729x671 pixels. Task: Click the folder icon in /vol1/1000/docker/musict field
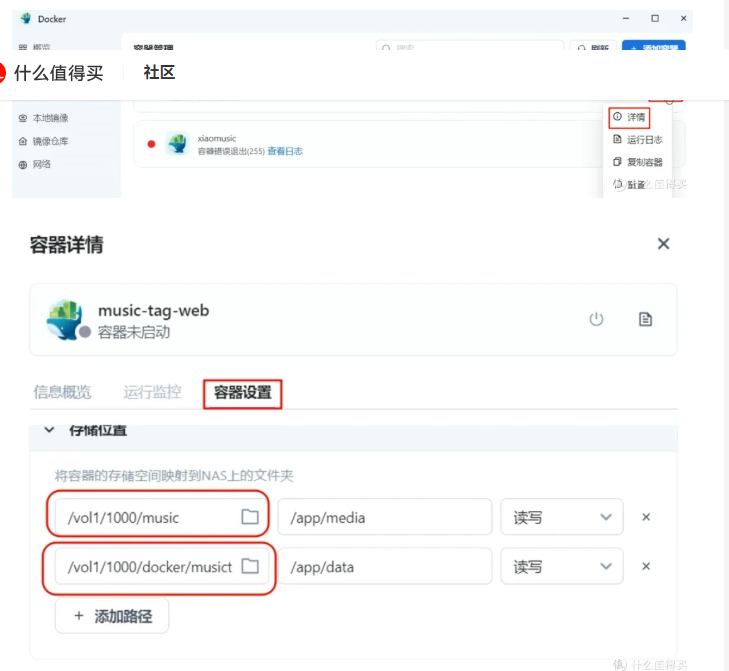[x=250, y=567]
